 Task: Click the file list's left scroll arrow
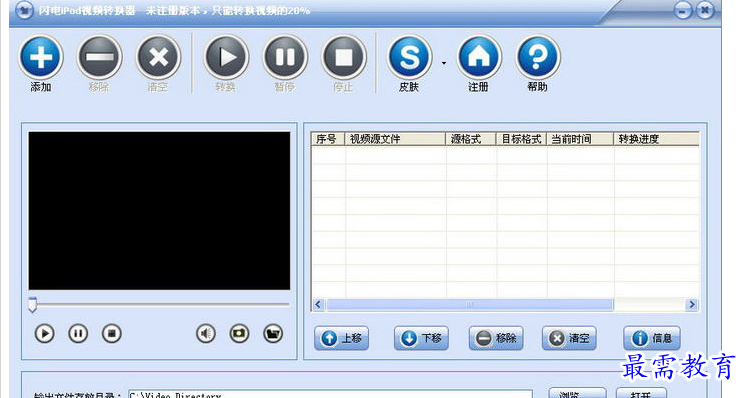tap(318, 305)
